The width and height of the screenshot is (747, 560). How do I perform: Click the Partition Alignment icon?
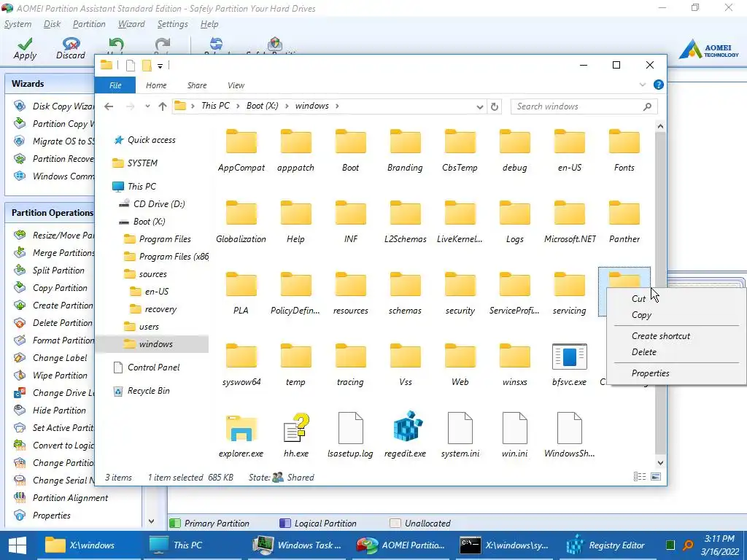(20, 497)
